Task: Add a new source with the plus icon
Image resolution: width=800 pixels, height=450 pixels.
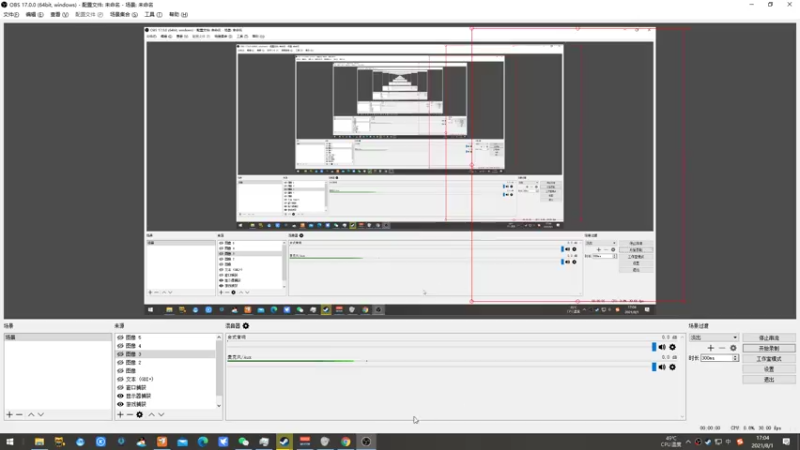Action: pos(120,415)
